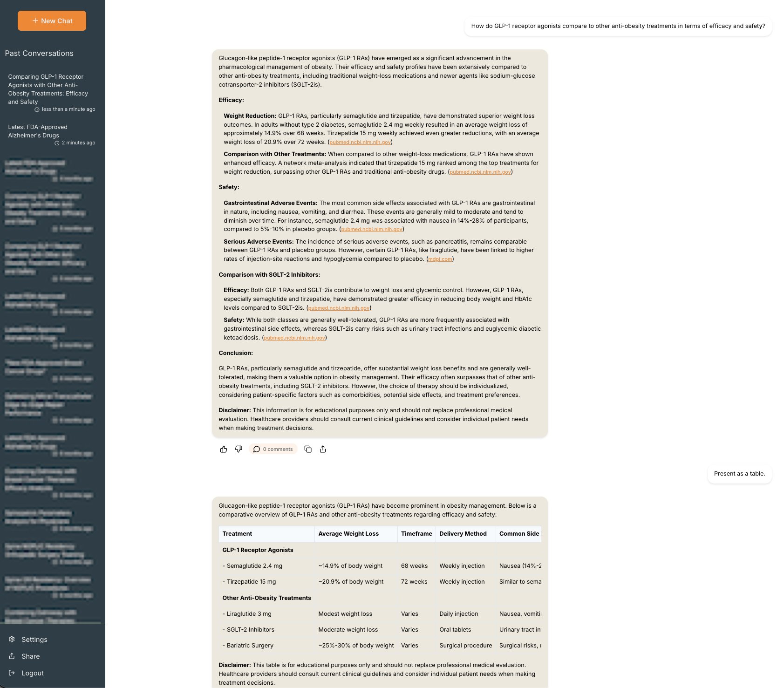The height and width of the screenshot is (688, 784).
Task: Click the Average Weight Loss table header
Action: coord(348,534)
